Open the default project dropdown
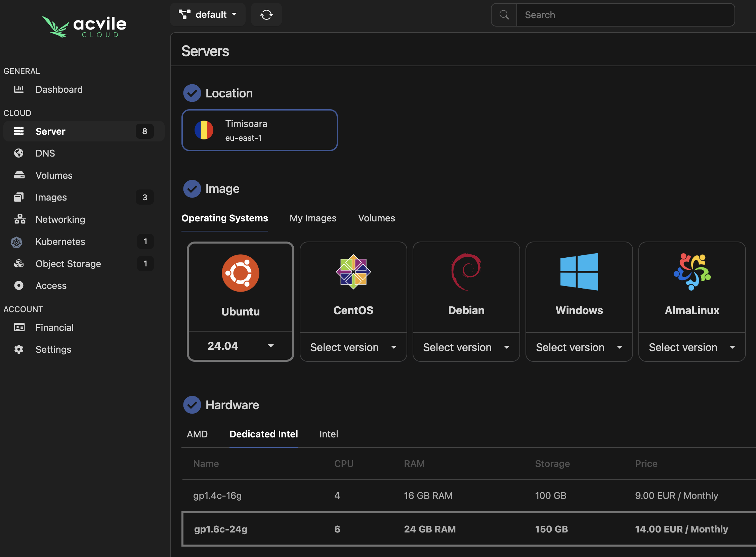756x557 pixels. click(208, 14)
